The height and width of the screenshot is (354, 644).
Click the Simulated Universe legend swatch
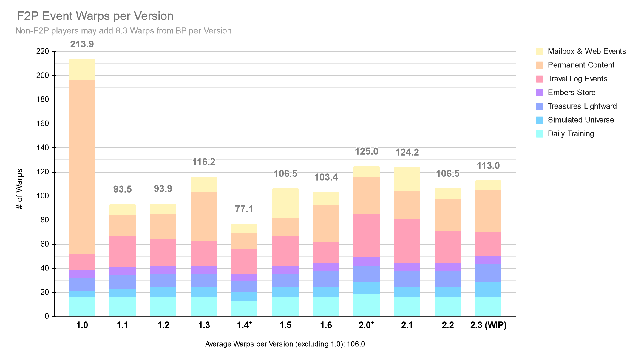pos(539,120)
